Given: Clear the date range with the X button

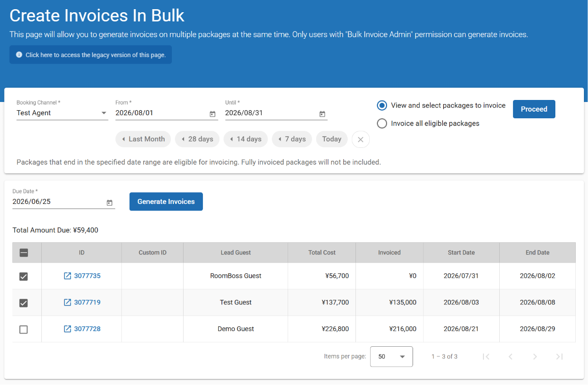Looking at the screenshot, I should (361, 139).
